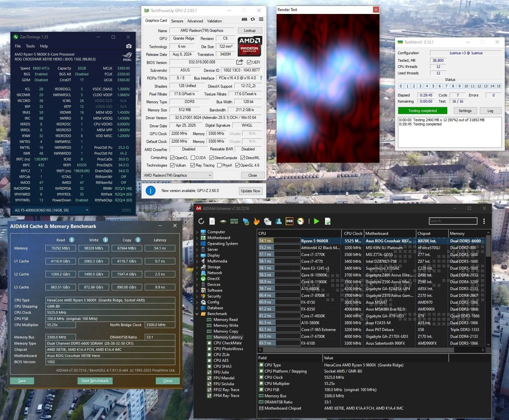The height and width of the screenshot is (420, 509).
Task: Open the GPU-Z hamburger menu
Action: point(261,19)
